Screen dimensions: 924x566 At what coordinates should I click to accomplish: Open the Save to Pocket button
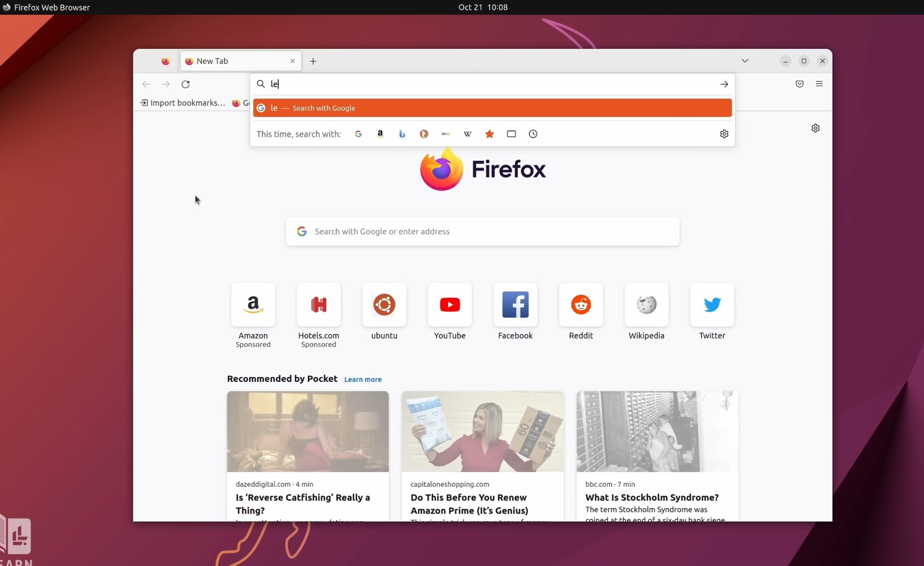(x=799, y=84)
